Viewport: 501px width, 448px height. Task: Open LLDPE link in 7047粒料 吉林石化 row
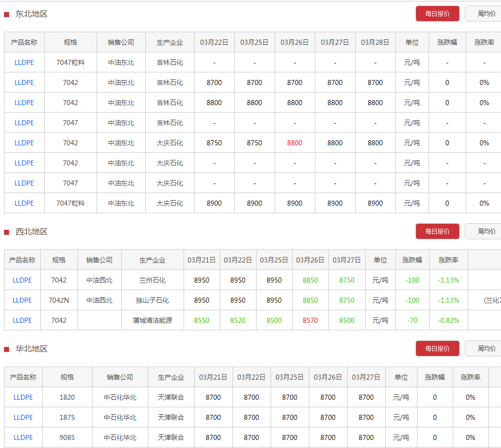24,62
